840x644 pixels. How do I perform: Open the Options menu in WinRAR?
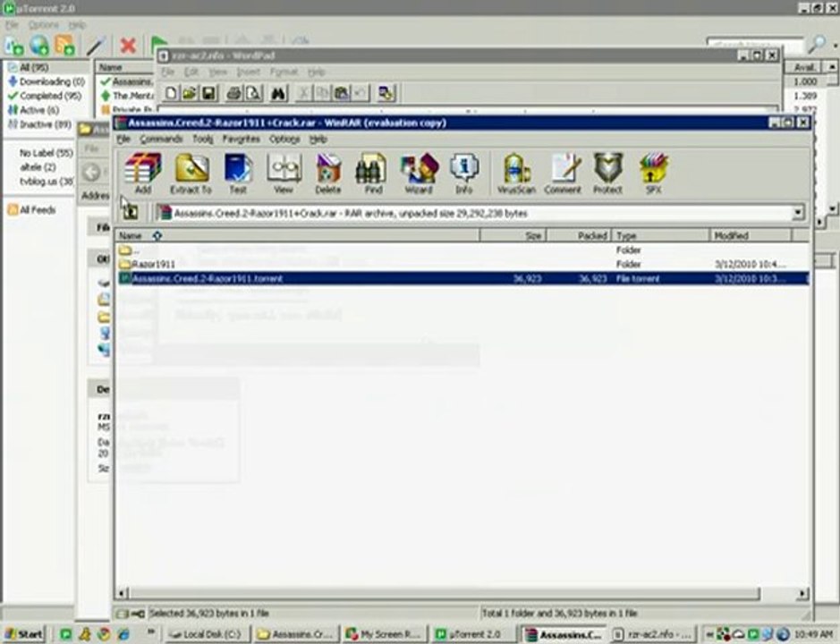coord(284,139)
